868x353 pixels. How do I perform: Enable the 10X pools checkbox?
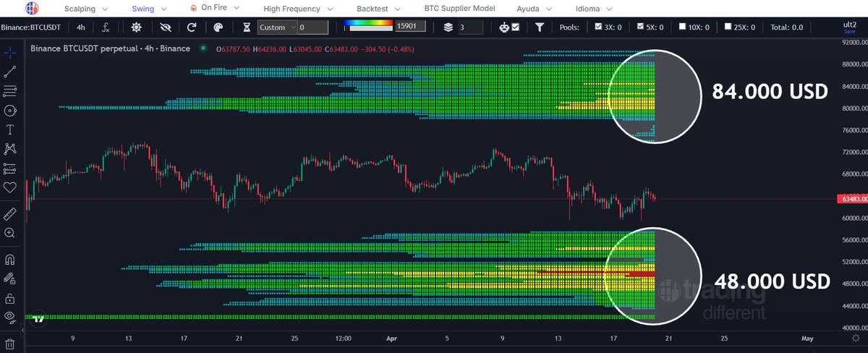(x=684, y=27)
